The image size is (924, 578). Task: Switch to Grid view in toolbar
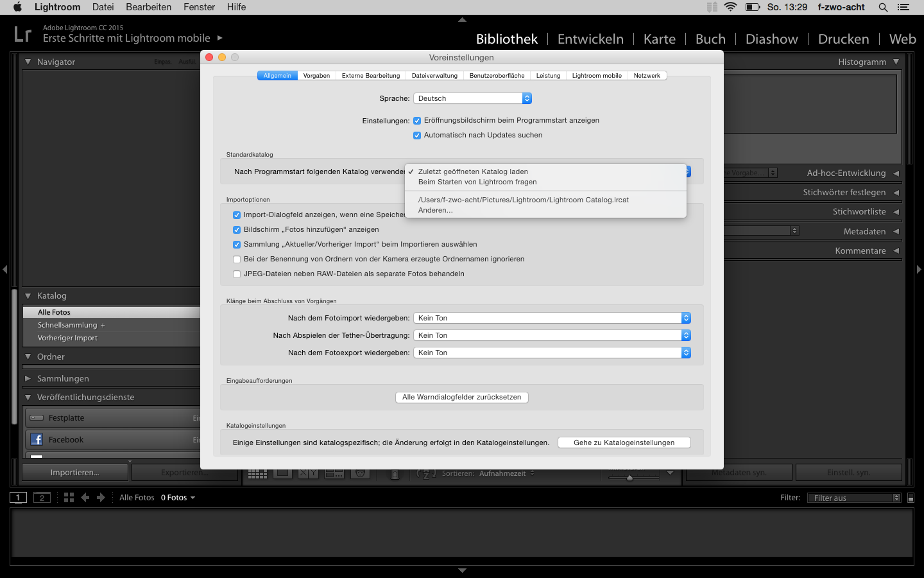[x=257, y=473]
